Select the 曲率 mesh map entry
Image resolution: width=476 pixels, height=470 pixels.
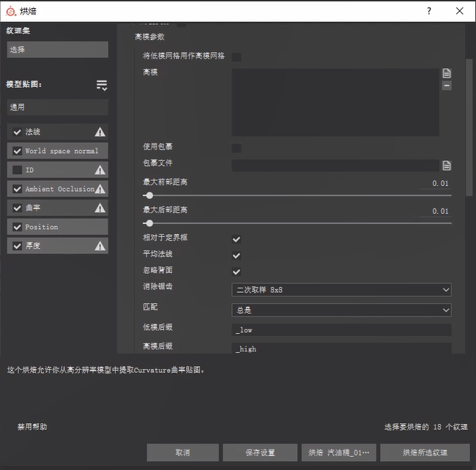[51, 208]
